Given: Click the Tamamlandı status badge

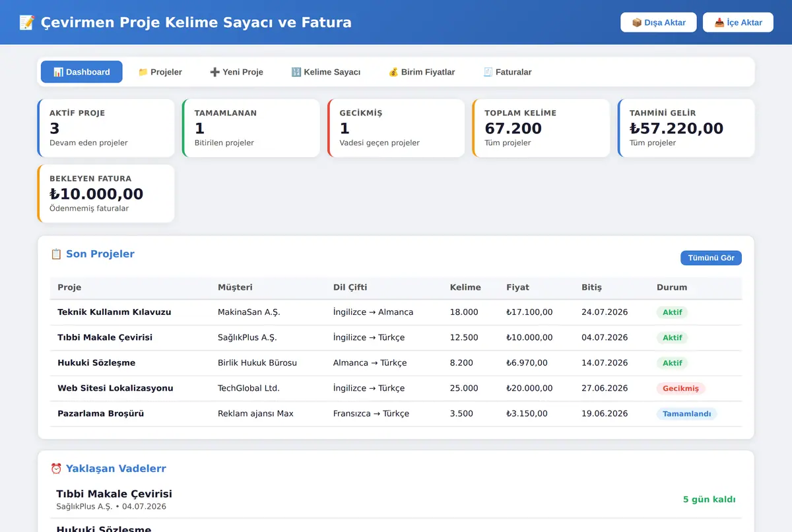Looking at the screenshot, I should click(x=686, y=414).
